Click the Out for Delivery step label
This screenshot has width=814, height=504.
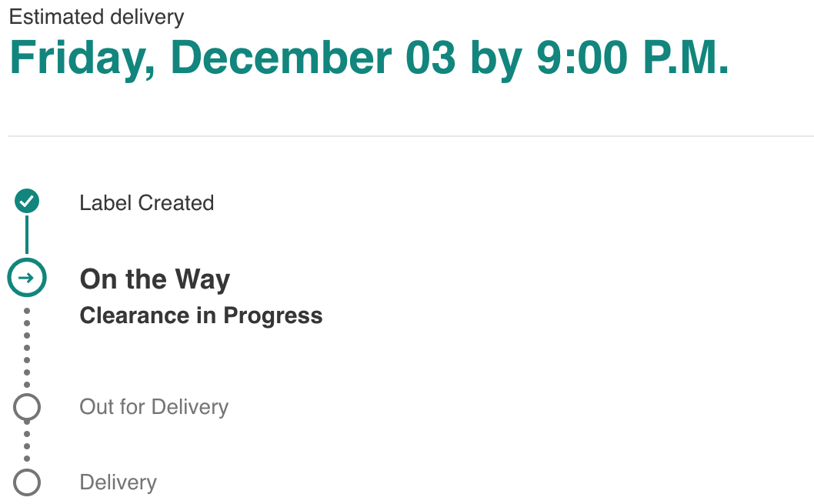pos(154,407)
